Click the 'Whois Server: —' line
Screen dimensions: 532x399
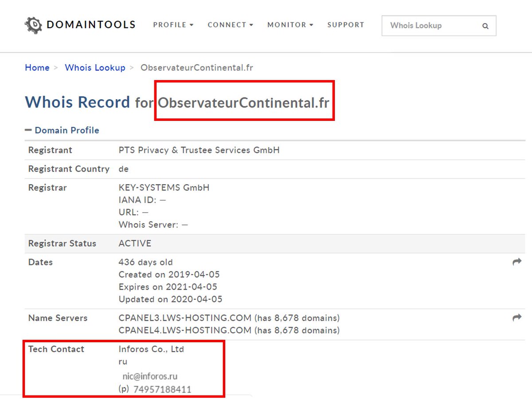[153, 225]
